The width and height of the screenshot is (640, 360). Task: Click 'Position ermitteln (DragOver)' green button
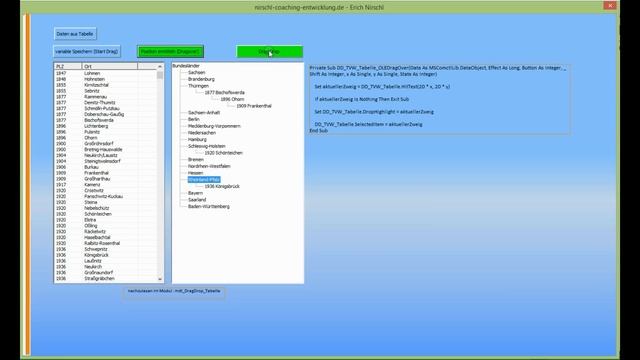pyautogui.click(x=170, y=51)
